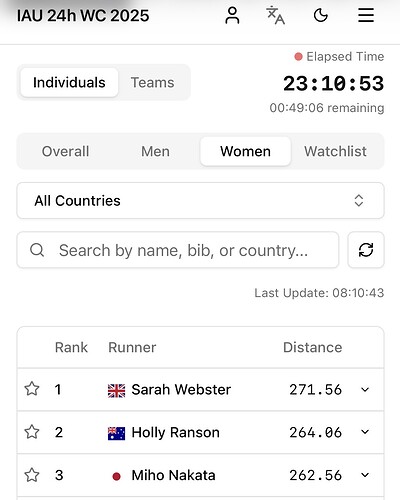The width and height of the screenshot is (400, 500).
Task: Focus the name, bib, country search field
Action: pyautogui.click(x=178, y=250)
